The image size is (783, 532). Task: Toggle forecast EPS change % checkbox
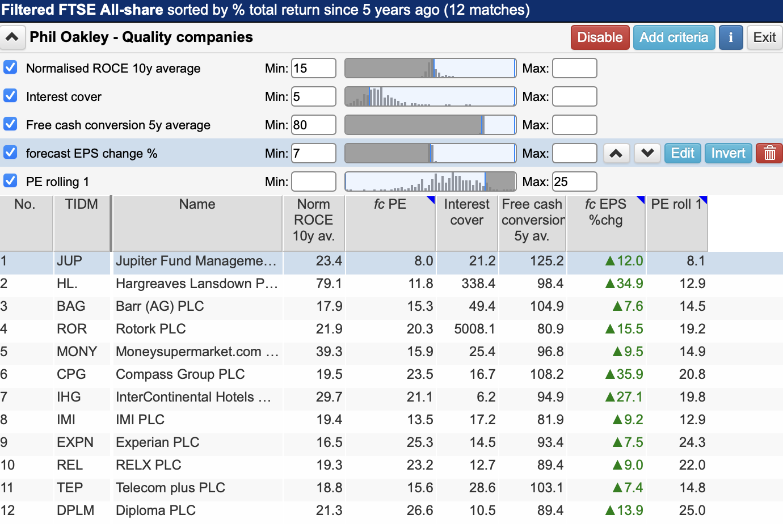point(10,153)
